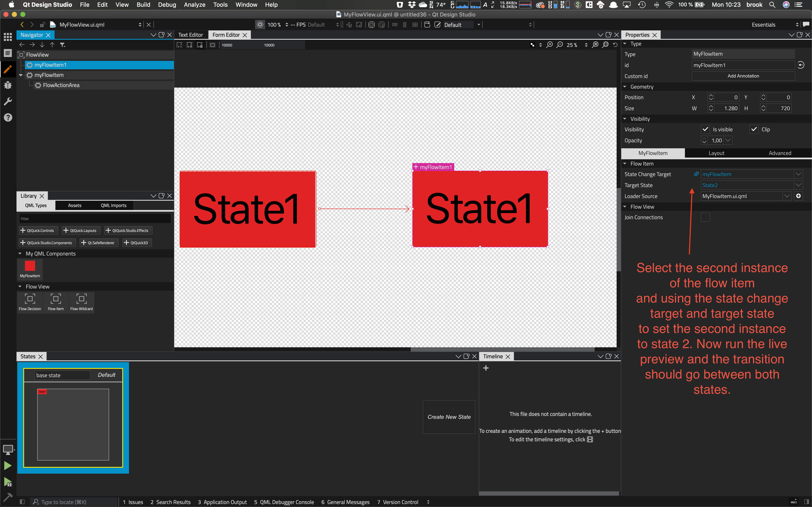This screenshot has width=812, height=507.
Task: Zoom in on the form editor
Action: (549, 45)
